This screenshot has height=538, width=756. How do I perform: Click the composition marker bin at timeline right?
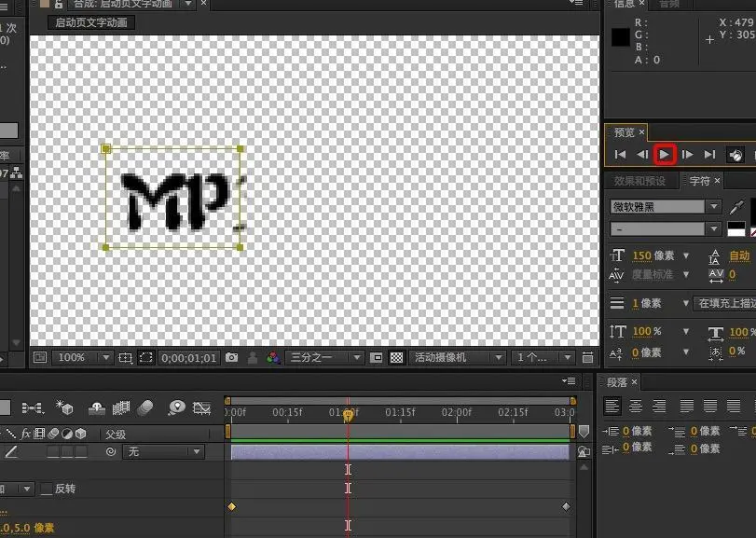pyautogui.click(x=584, y=432)
